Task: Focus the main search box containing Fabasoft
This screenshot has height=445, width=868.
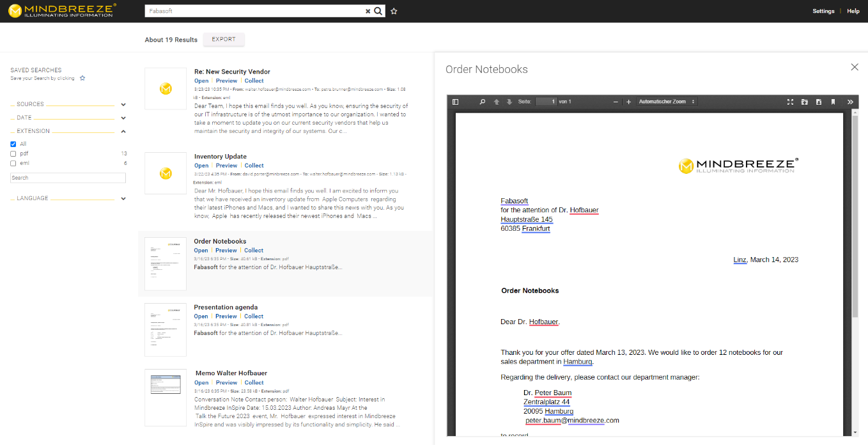Action: 255,11
